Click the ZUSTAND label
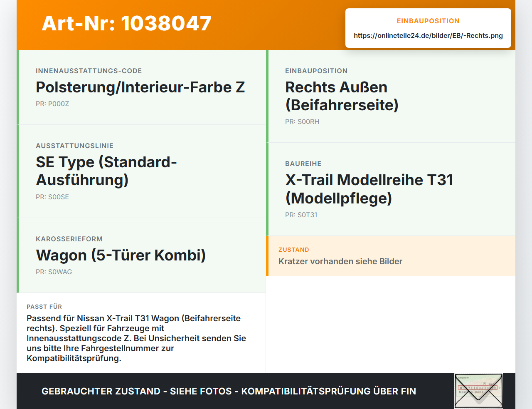 point(294,250)
